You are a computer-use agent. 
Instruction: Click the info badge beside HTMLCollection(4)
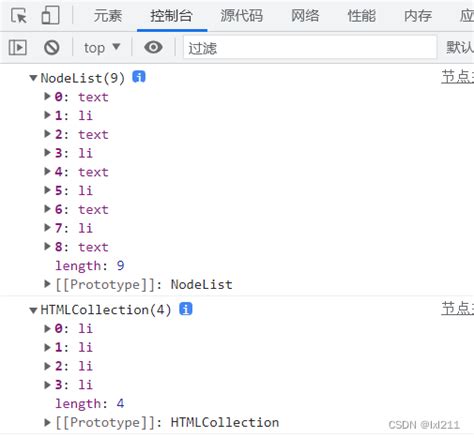point(186,309)
